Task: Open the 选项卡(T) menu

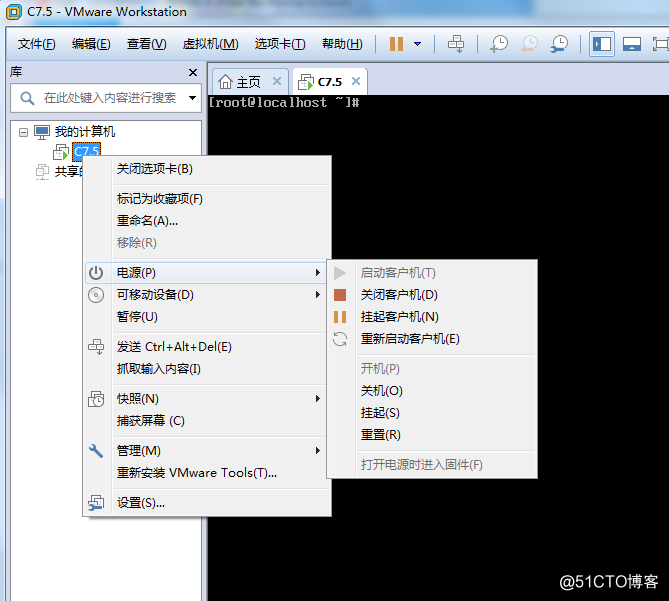Action: (x=280, y=44)
